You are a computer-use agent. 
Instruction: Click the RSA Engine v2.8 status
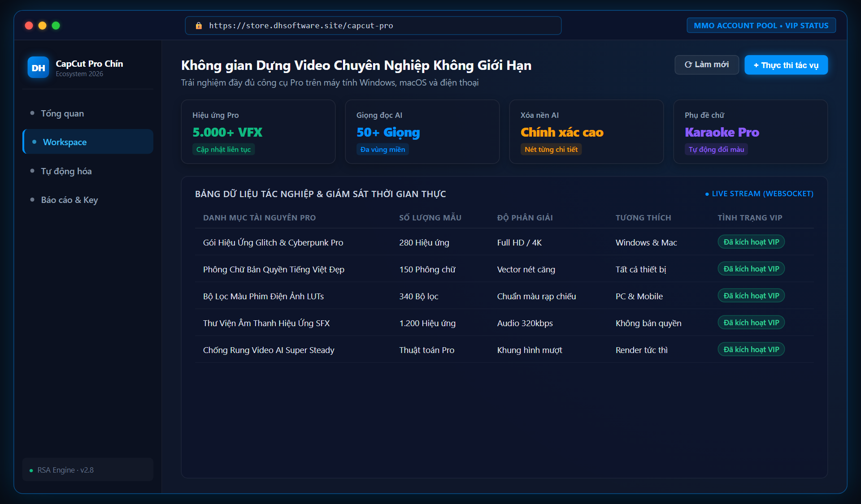pyautogui.click(x=88, y=470)
